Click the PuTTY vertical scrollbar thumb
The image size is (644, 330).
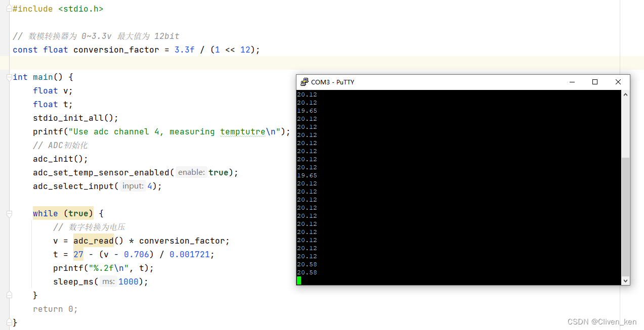pyautogui.click(x=625, y=217)
